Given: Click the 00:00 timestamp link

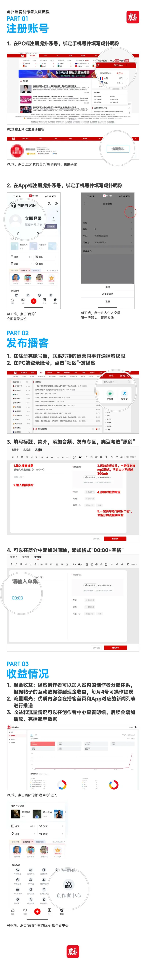Looking at the screenshot, I should tap(18, 598).
